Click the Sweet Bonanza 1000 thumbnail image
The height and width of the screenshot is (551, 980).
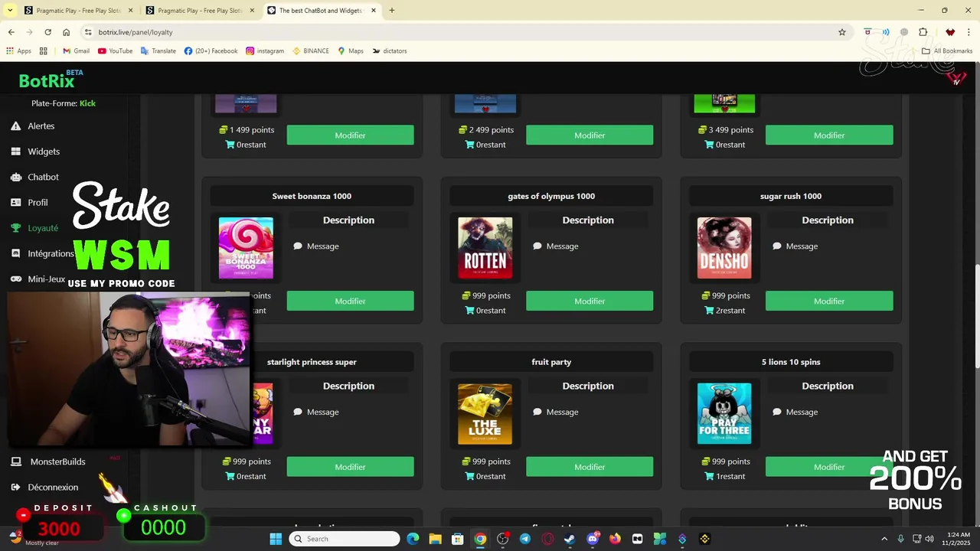pos(246,248)
